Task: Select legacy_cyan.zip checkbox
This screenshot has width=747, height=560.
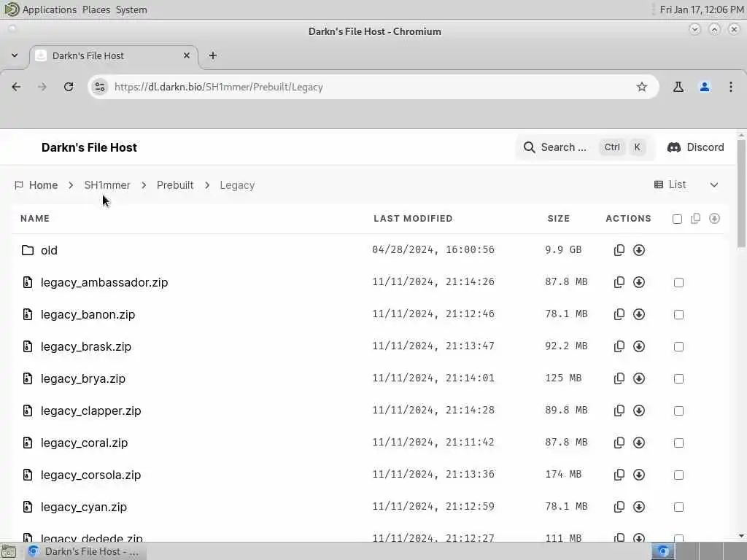Action: point(679,507)
